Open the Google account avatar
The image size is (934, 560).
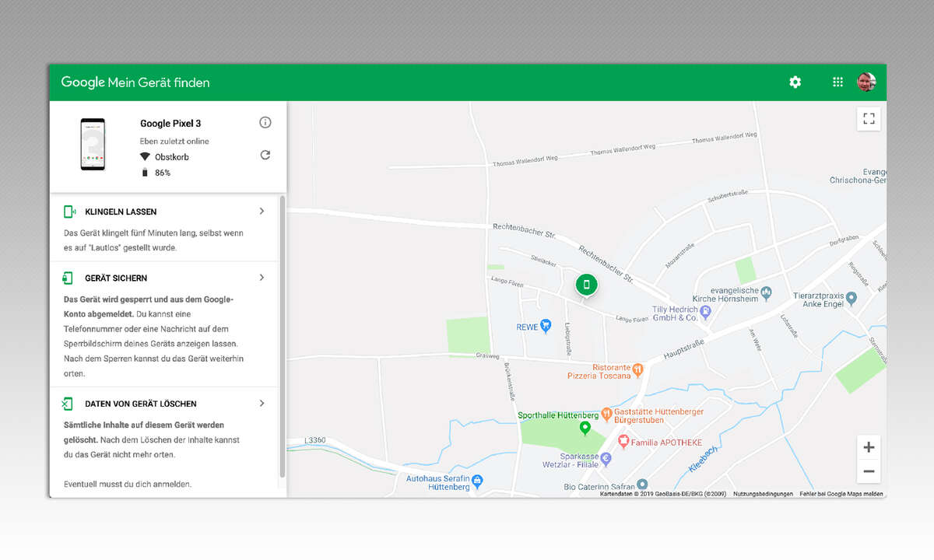pyautogui.click(x=866, y=82)
